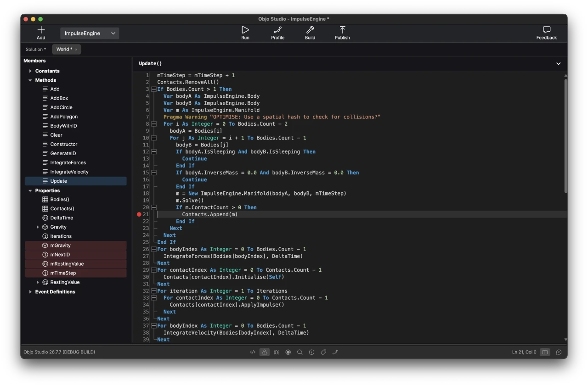Collapse the code fold at line 3
This screenshot has height=386, width=588.
click(x=154, y=89)
